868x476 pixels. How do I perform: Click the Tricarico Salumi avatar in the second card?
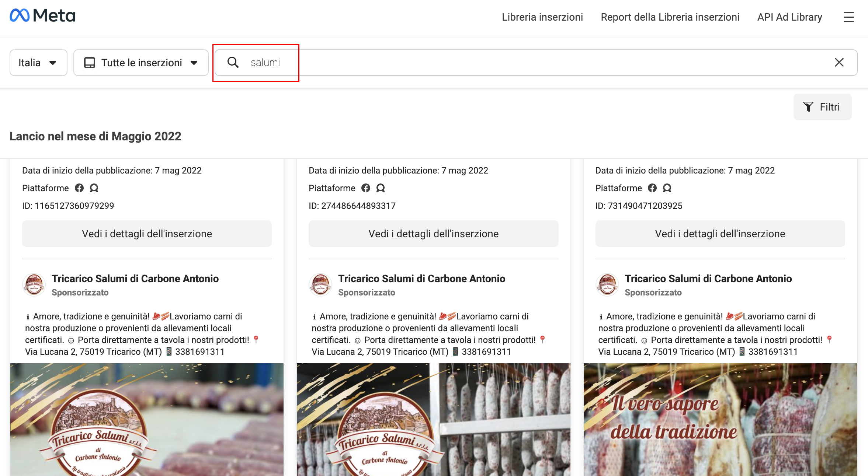(320, 284)
